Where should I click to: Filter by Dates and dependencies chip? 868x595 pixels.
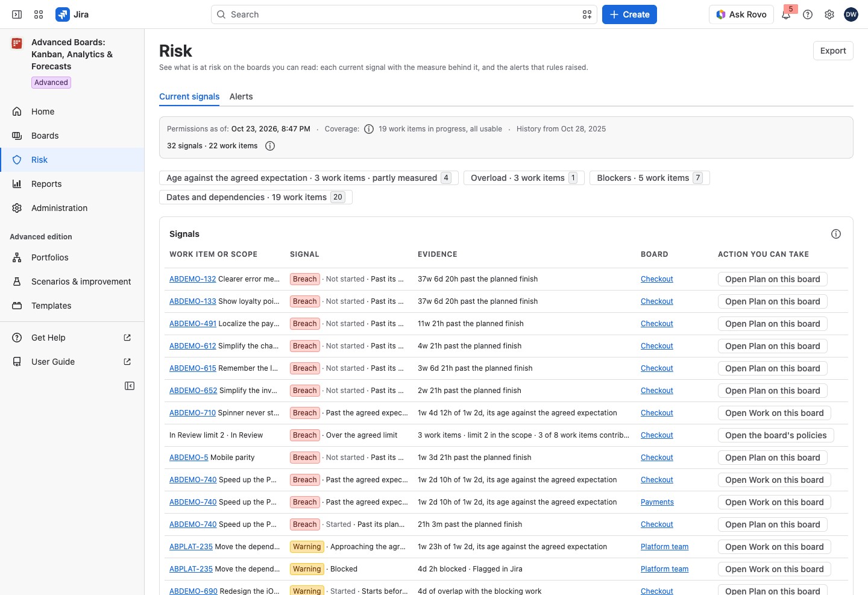tap(256, 197)
